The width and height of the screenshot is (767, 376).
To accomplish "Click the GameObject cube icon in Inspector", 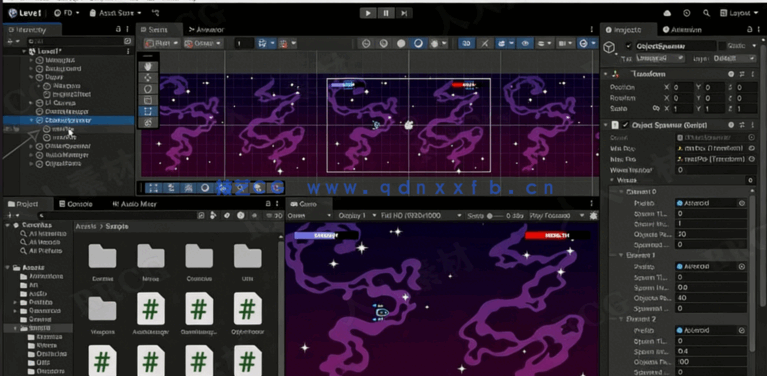I will (x=609, y=47).
